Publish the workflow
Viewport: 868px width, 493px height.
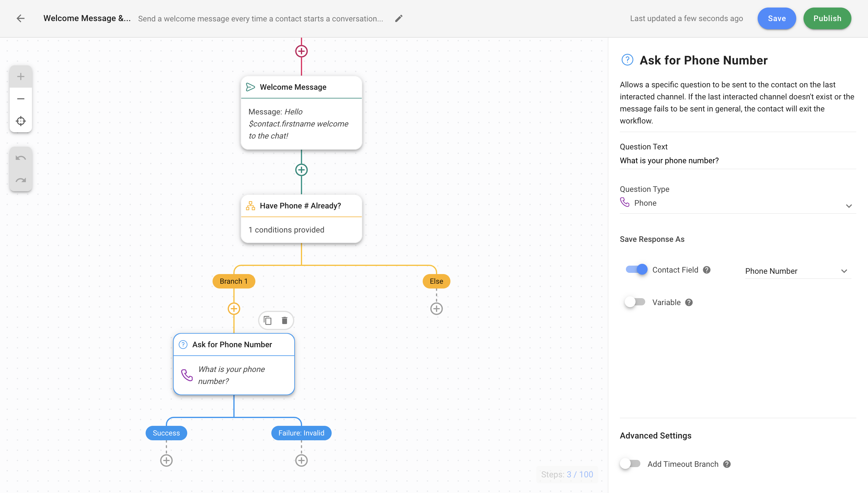pyautogui.click(x=827, y=18)
